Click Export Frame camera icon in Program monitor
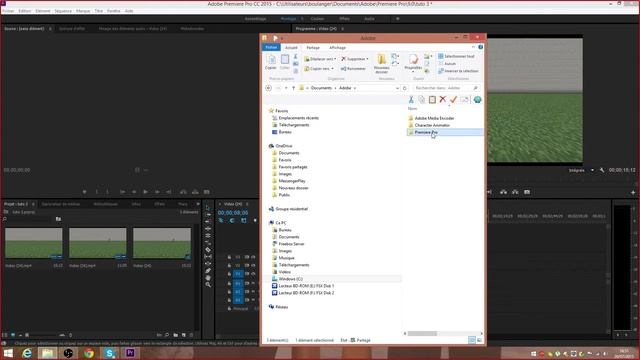640x360 pixels. point(527,192)
